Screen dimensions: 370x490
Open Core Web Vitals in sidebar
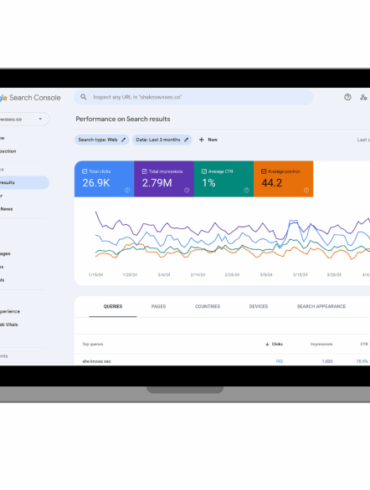tap(9, 325)
